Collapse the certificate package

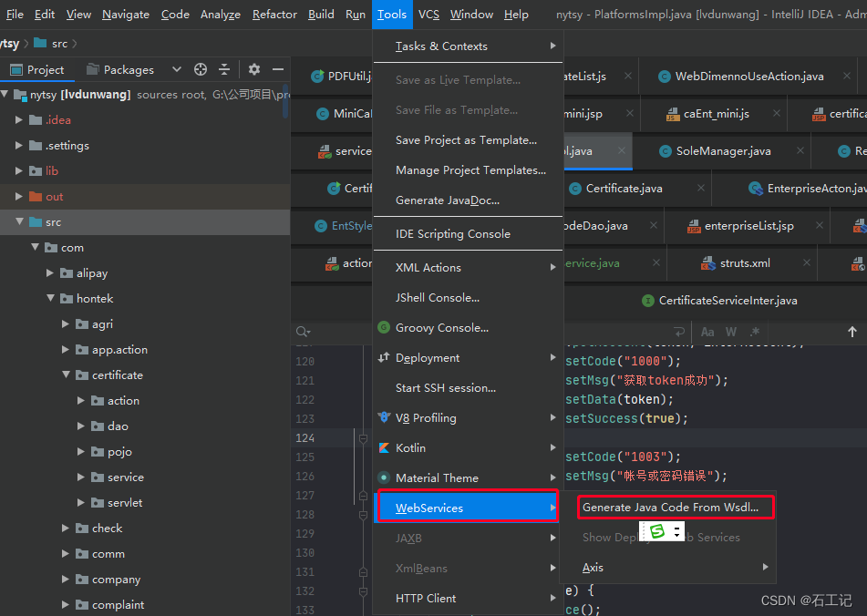coord(66,375)
